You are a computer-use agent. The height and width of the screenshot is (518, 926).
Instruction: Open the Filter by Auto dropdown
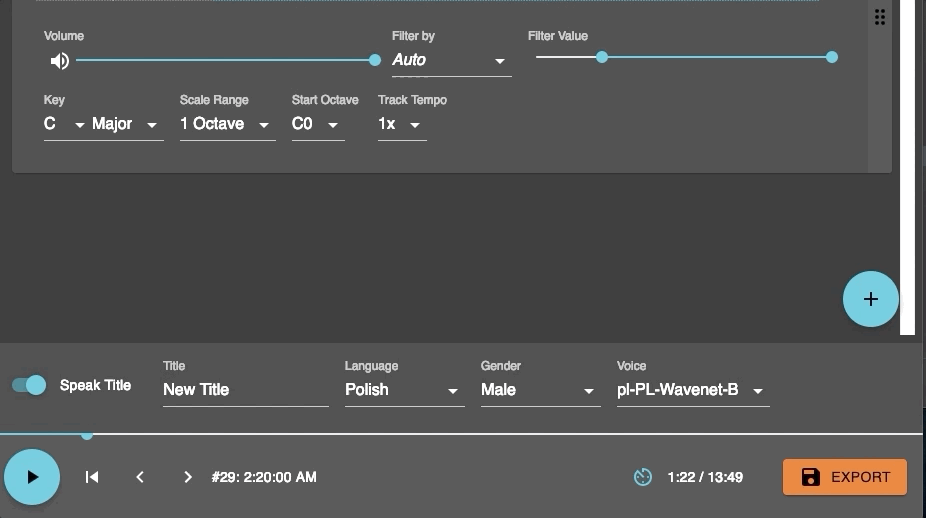tap(451, 60)
